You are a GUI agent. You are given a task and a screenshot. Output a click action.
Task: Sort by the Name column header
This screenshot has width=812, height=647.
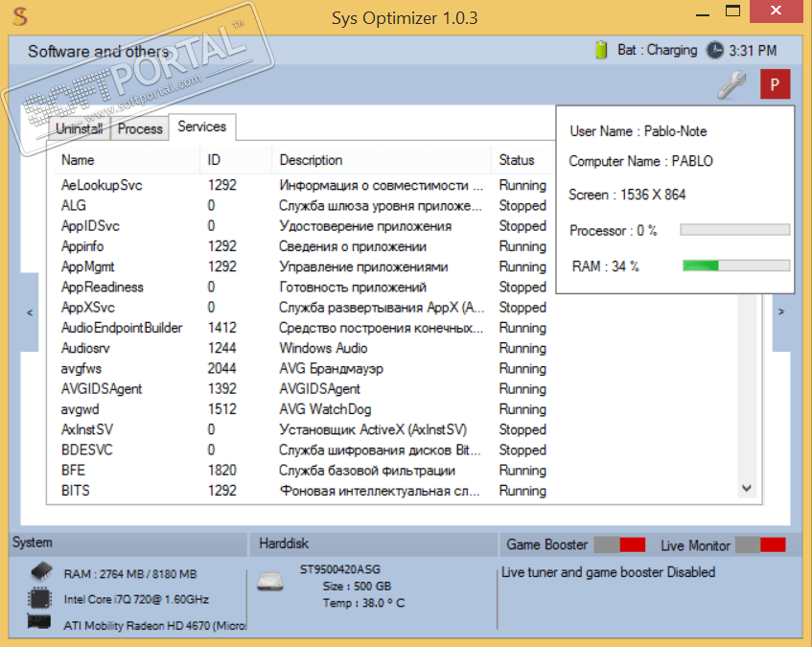point(127,160)
